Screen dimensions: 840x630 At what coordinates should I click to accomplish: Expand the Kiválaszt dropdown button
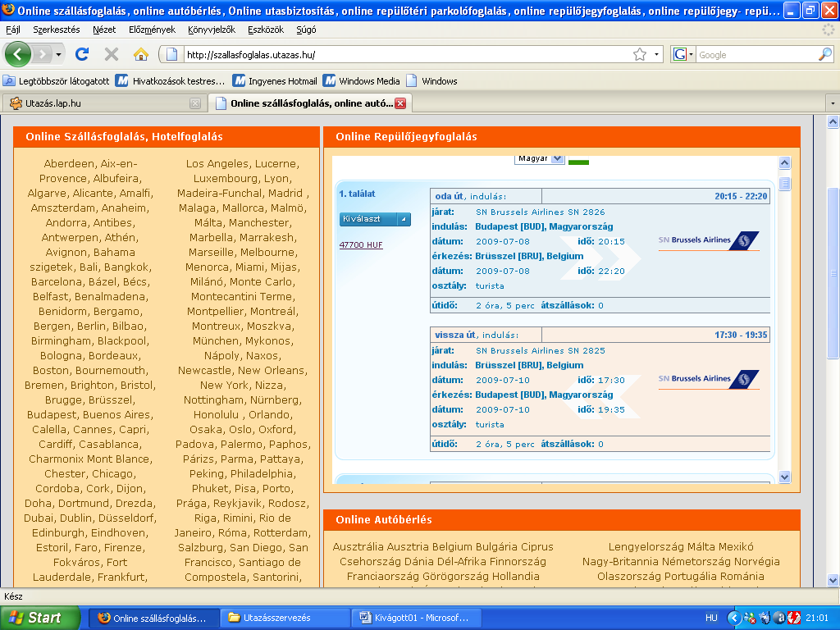(x=404, y=219)
